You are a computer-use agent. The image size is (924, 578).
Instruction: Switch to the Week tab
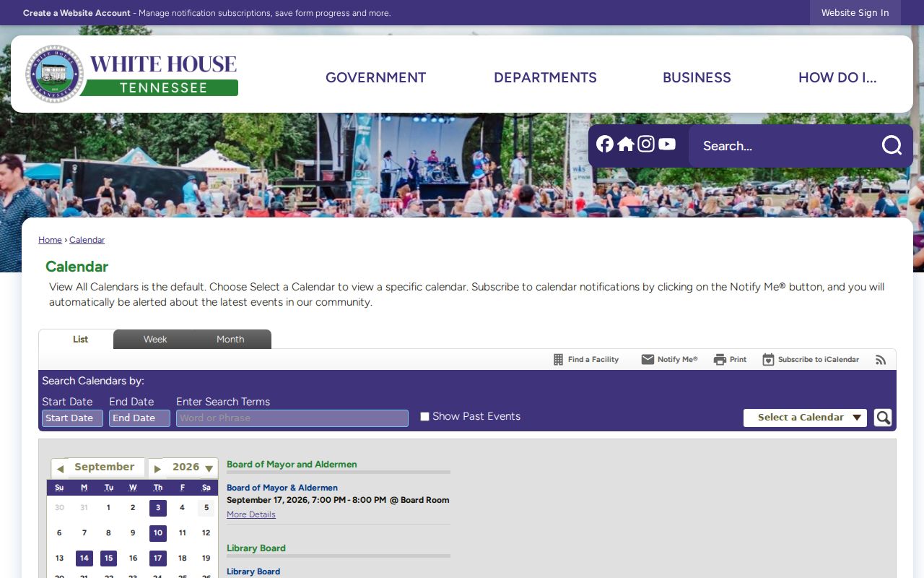[x=155, y=340]
